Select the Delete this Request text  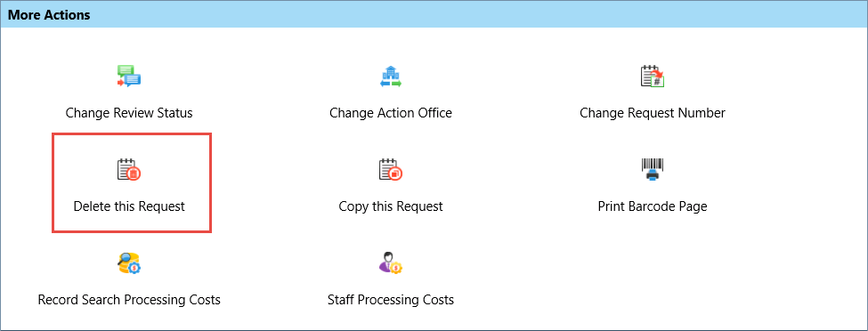(129, 206)
